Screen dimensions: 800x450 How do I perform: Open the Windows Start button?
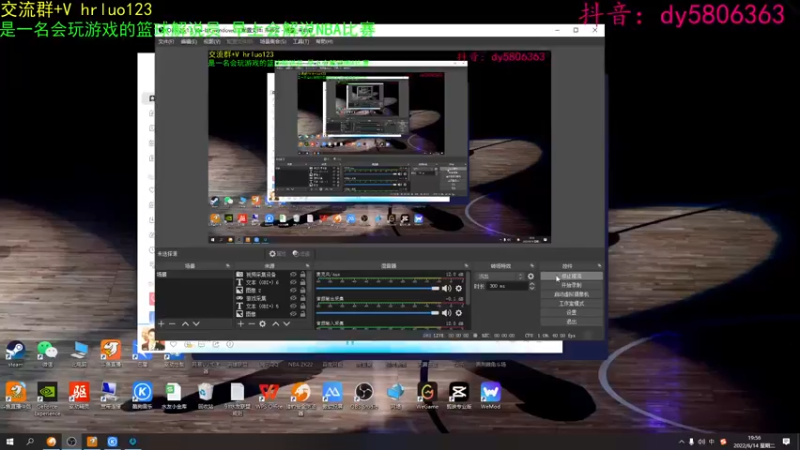point(10,442)
